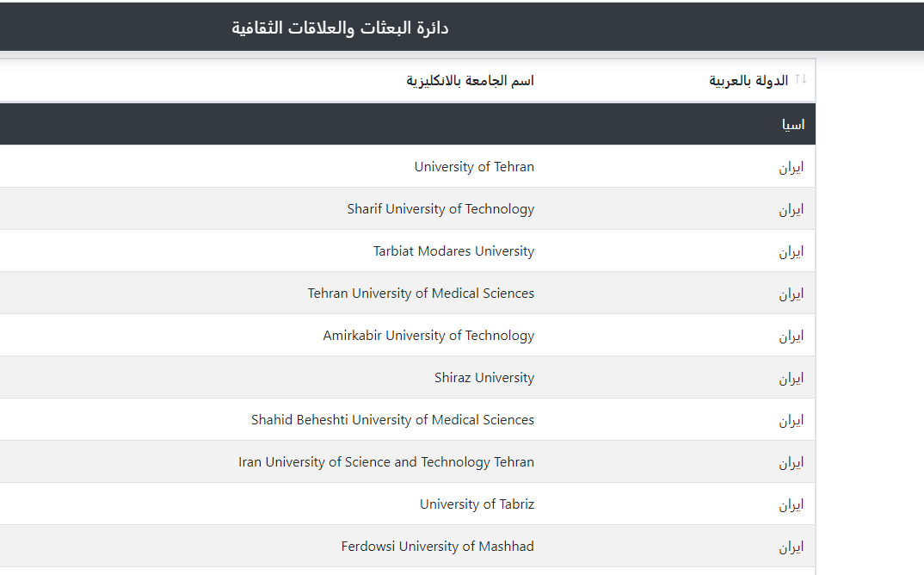Viewport: 924px width, 575px height.
Task: Select Tehran University of Medical Sciences
Action: tap(421, 294)
